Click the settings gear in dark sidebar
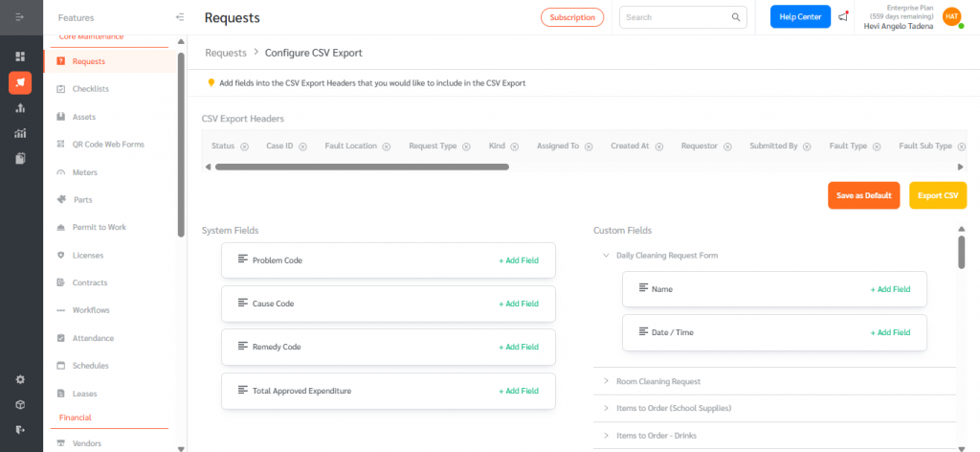Screen dimensions: 980x452 [20, 379]
